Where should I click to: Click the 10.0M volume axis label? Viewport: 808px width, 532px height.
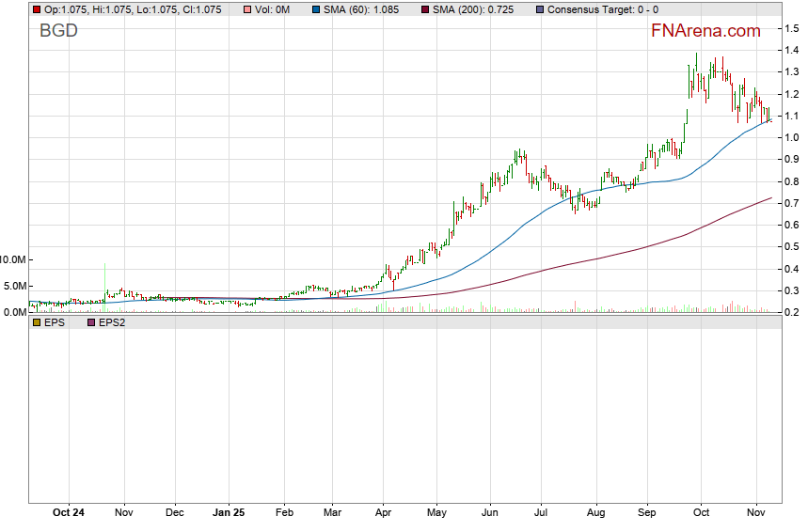[x=14, y=259]
